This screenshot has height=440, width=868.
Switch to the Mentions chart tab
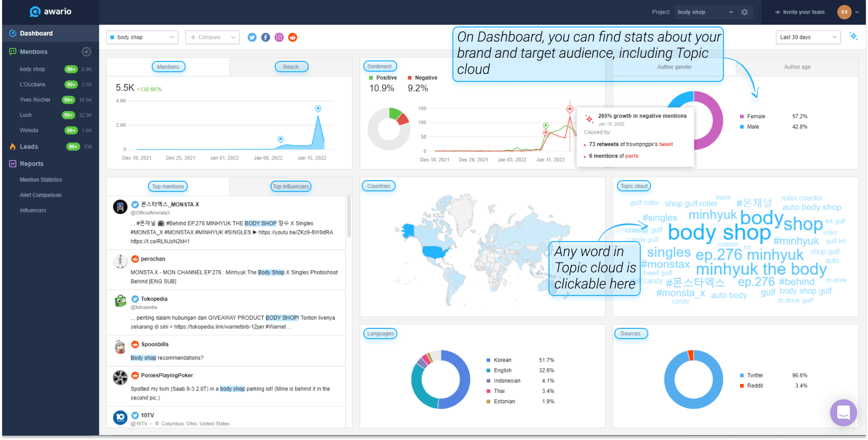coord(168,67)
